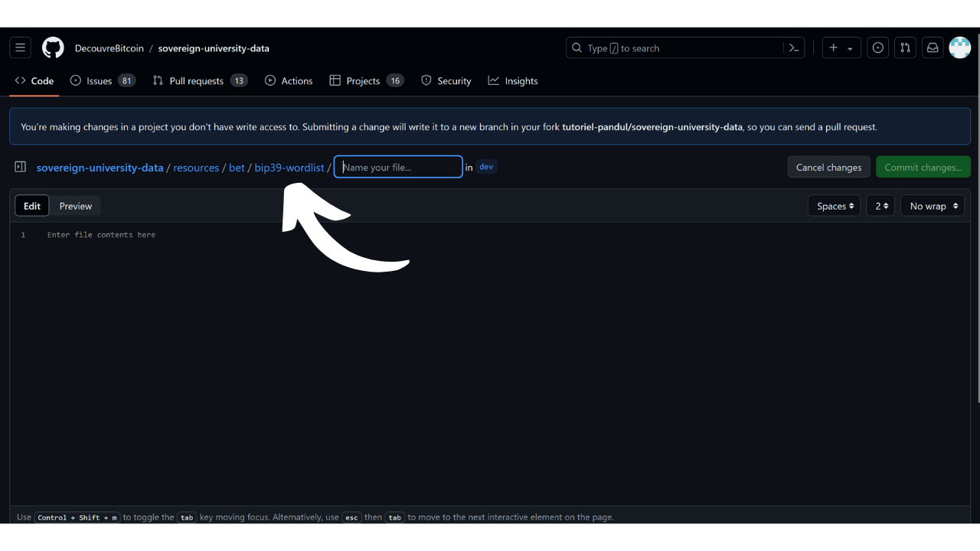Open the user avatar menu

point(959,47)
